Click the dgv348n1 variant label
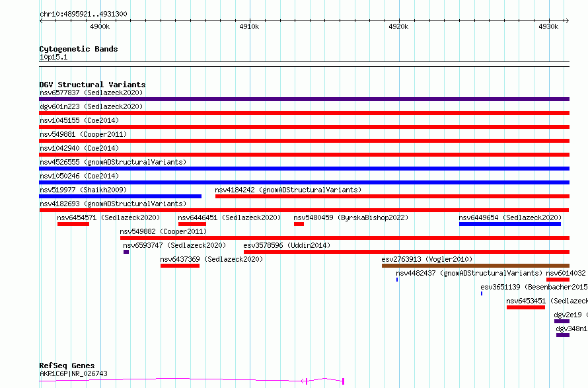Image resolution: width=588 pixels, height=388 pixels. 571,329
